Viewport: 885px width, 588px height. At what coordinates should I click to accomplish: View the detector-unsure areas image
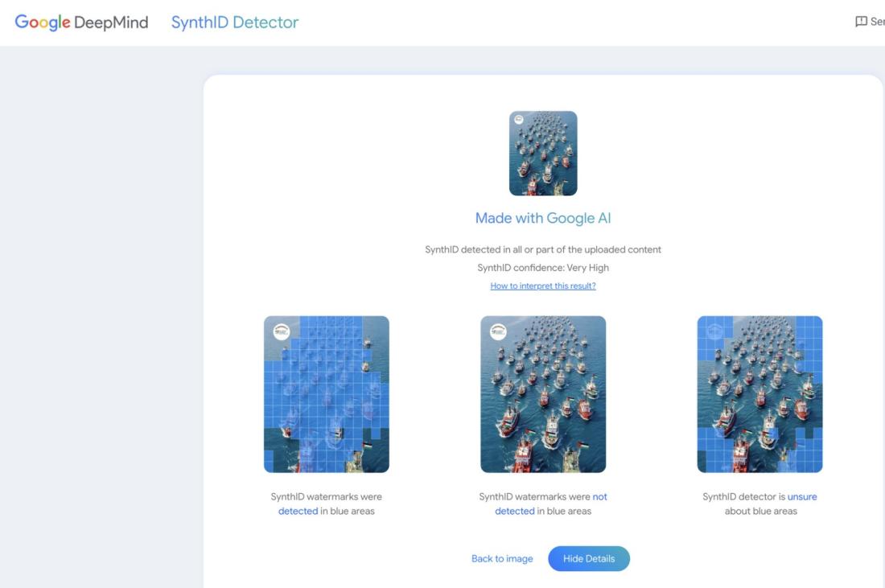pos(759,394)
